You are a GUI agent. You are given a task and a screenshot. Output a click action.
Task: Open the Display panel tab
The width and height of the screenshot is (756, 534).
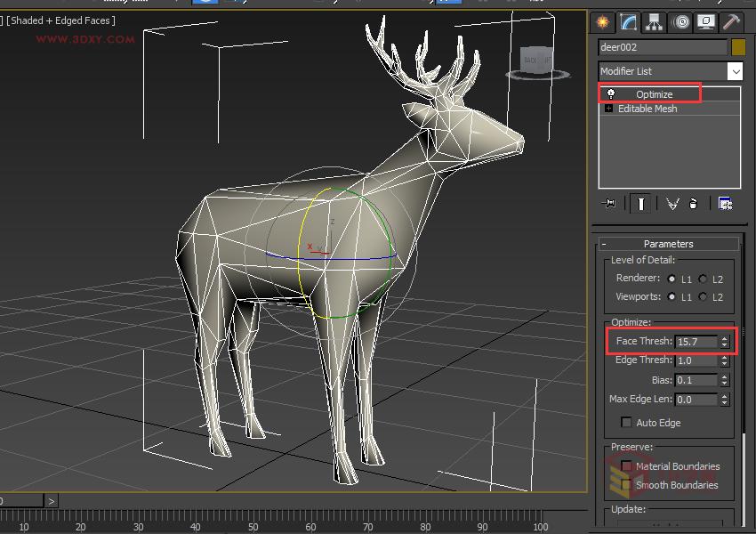coord(706,22)
